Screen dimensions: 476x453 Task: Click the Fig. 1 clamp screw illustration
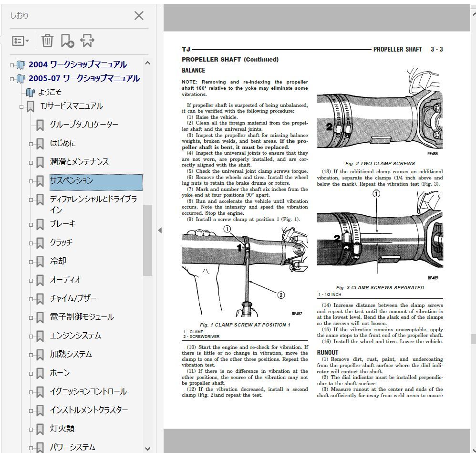(245, 271)
